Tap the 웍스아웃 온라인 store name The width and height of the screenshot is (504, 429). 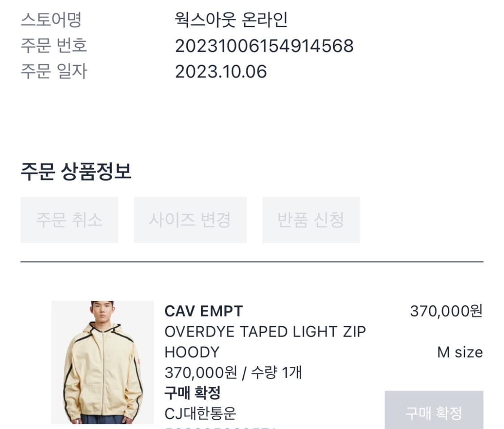pyautogui.click(x=231, y=20)
